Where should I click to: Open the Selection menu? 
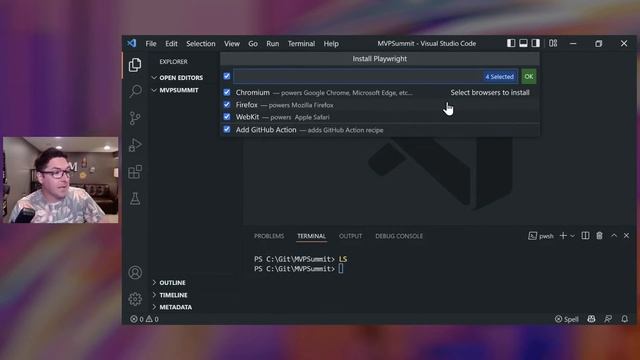tap(201, 44)
